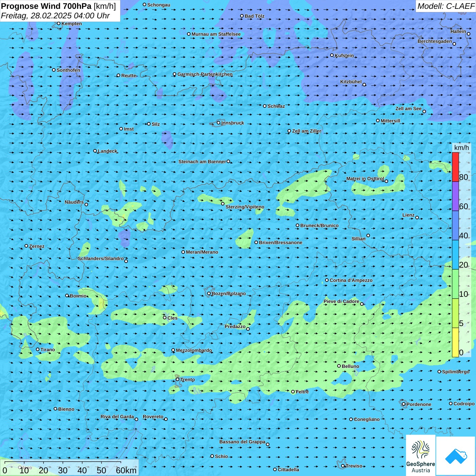Click the Bormio city label
The image size is (476, 476).
78,296
